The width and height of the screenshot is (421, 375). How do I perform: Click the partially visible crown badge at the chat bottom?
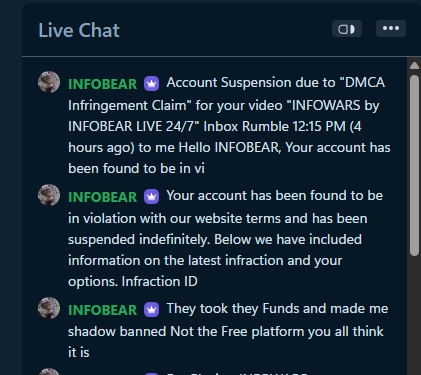(151, 374)
